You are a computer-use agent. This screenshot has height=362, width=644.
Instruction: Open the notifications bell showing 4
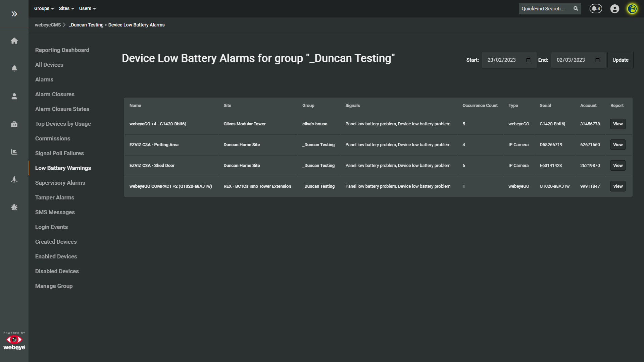(x=596, y=9)
